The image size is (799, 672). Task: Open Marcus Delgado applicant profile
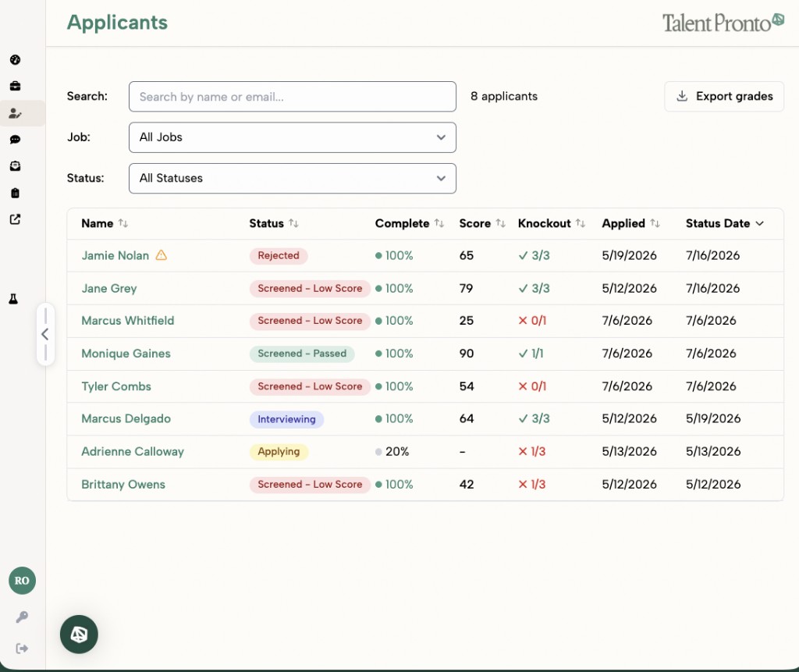pos(126,418)
